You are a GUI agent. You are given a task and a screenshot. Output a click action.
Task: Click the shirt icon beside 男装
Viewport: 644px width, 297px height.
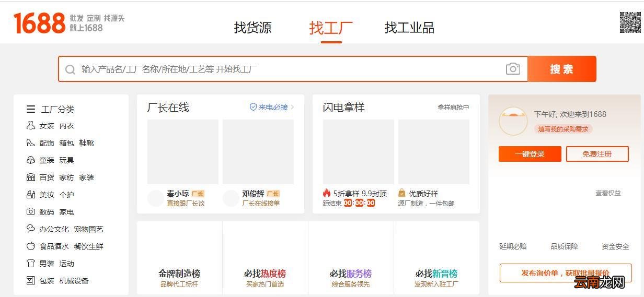[x=31, y=263]
